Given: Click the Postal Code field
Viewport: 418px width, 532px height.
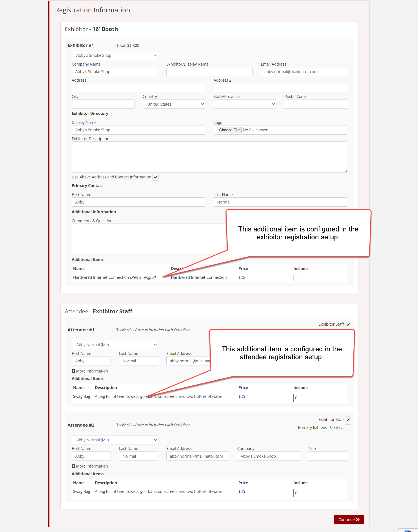Looking at the screenshot, I should click(x=315, y=104).
